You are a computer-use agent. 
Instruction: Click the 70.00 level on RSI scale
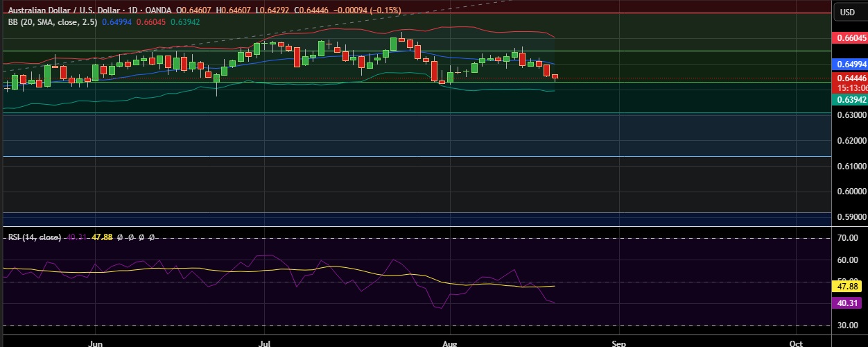pos(849,238)
